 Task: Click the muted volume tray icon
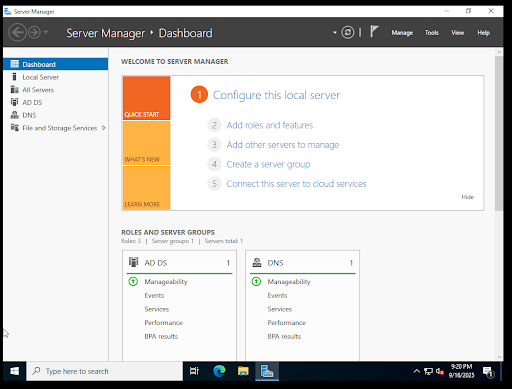pyautogui.click(x=440, y=371)
